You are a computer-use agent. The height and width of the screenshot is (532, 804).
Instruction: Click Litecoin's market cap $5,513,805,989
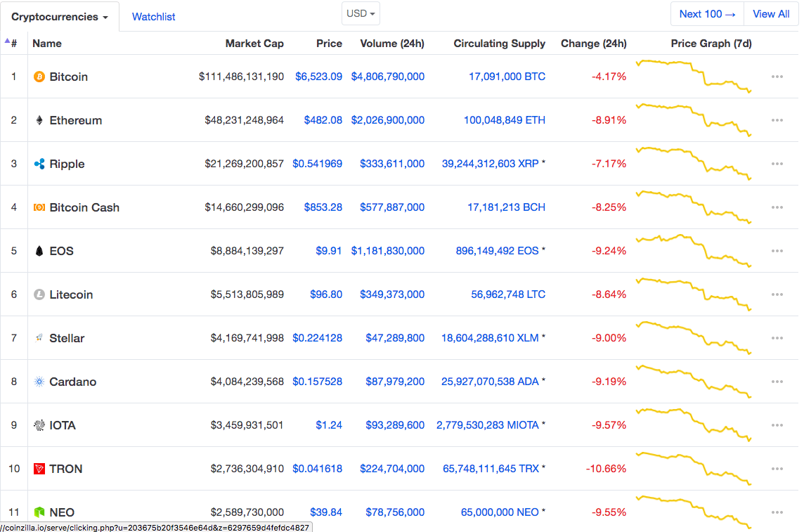point(247,294)
